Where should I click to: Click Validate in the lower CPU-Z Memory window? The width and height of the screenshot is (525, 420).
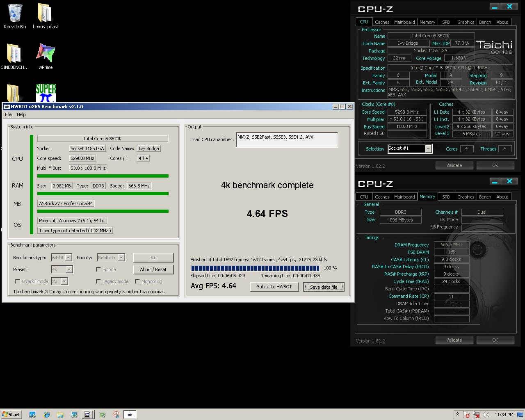(454, 340)
